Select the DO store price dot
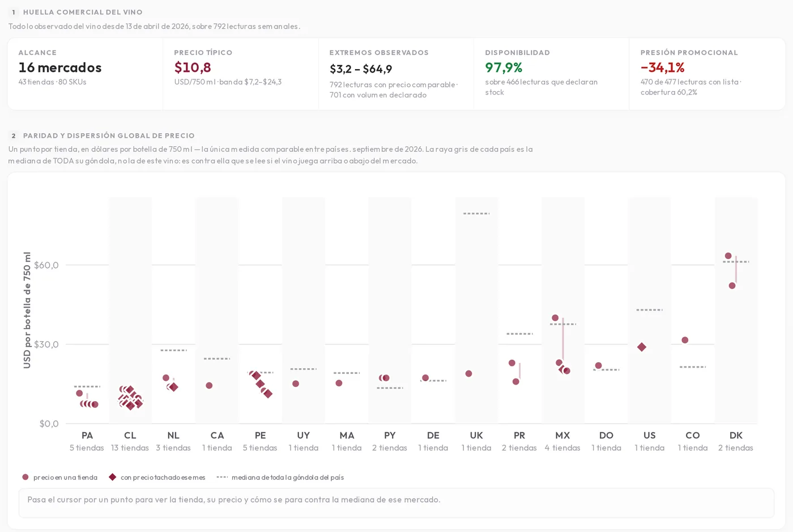 (x=598, y=365)
